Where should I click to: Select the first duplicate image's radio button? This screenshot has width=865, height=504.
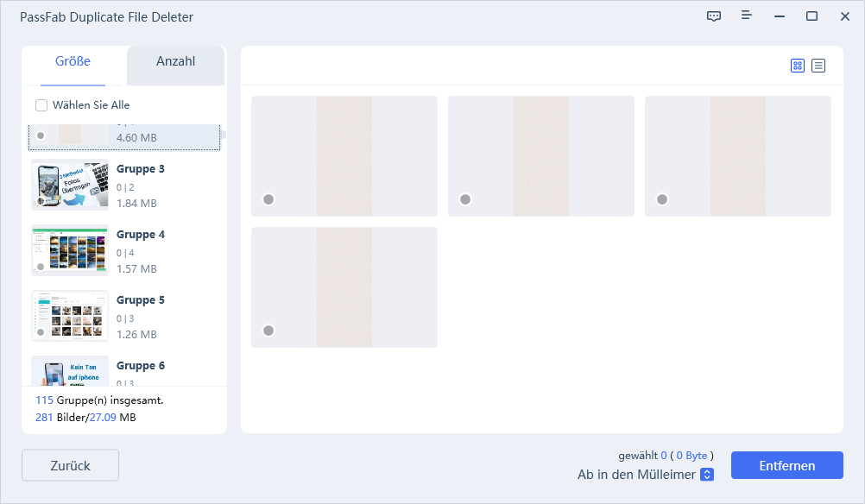pos(268,199)
